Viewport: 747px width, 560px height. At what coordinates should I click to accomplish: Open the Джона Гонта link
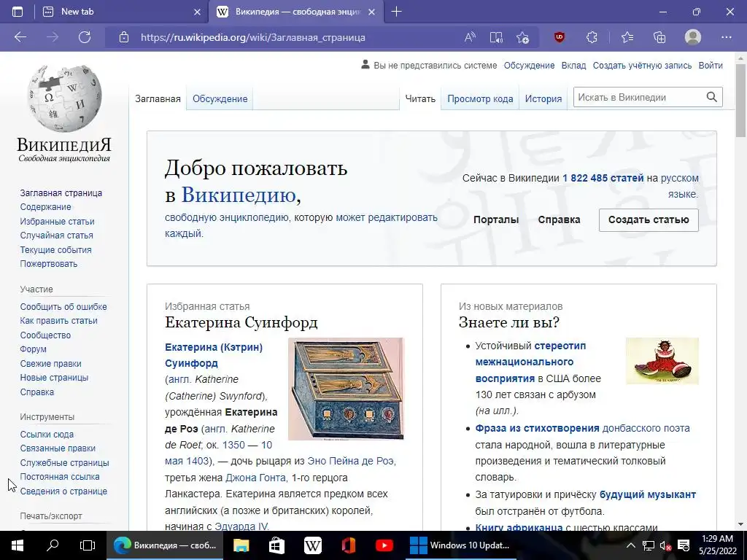pos(255,477)
